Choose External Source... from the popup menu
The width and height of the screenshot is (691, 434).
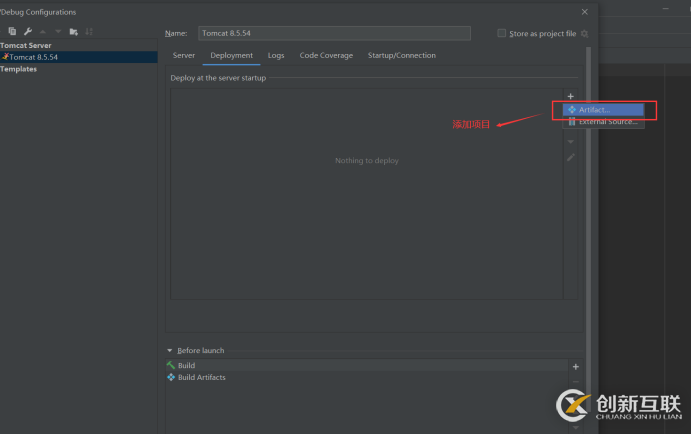click(x=603, y=122)
